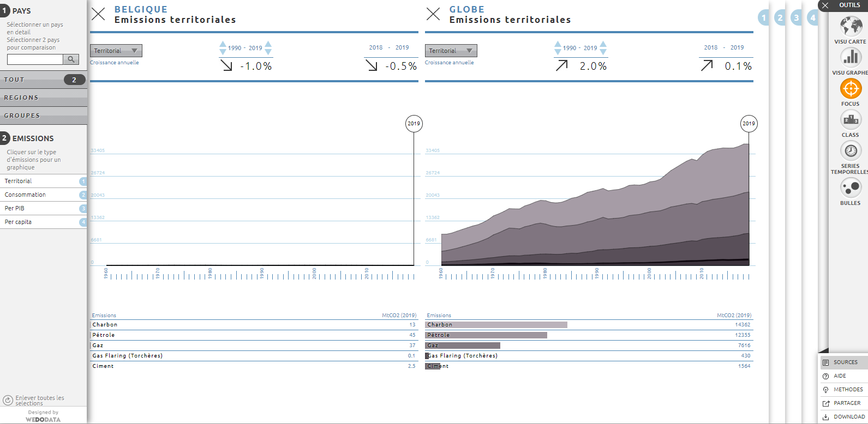This screenshot has height=424, width=868.
Task: Open the METHODES link
Action: [848, 390]
